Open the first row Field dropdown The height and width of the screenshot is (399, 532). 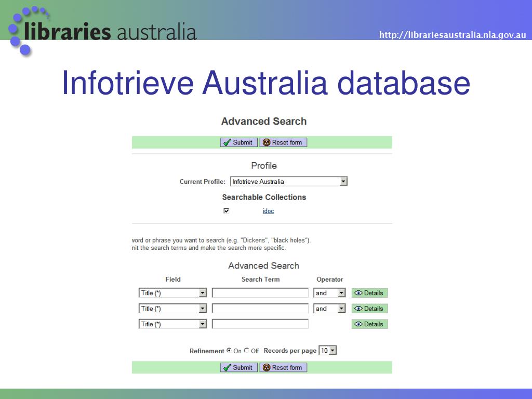pyautogui.click(x=172, y=293)
